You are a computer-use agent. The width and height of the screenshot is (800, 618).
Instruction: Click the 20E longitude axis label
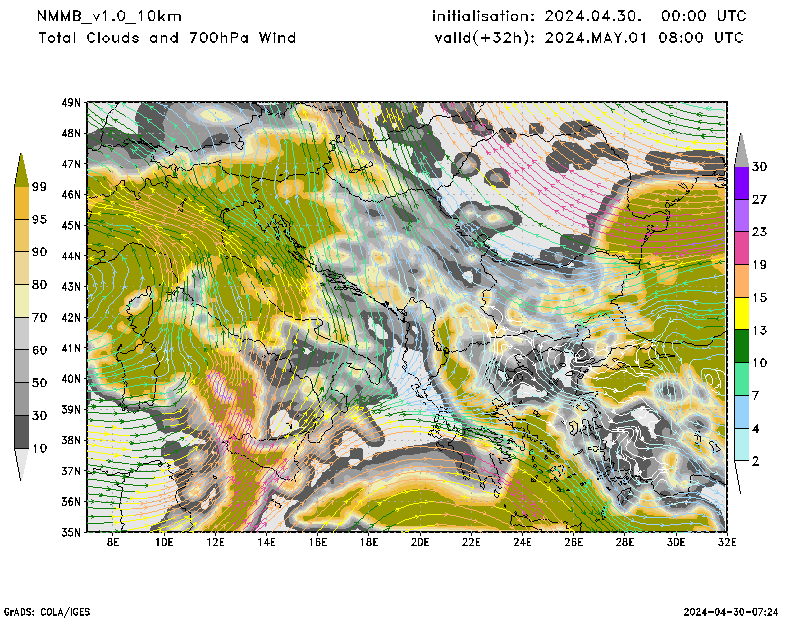(x=419, y=542)
